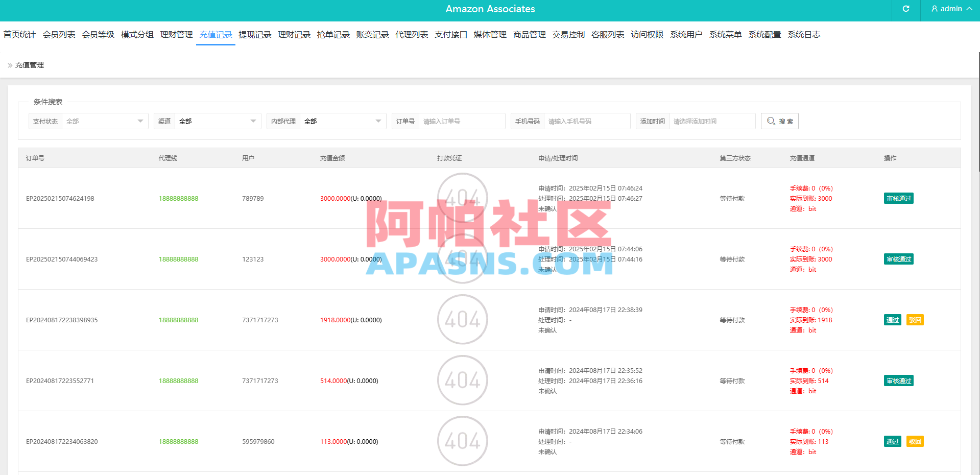
Task: Switch to the 抢单记录 tab
Action: [333, 34]
